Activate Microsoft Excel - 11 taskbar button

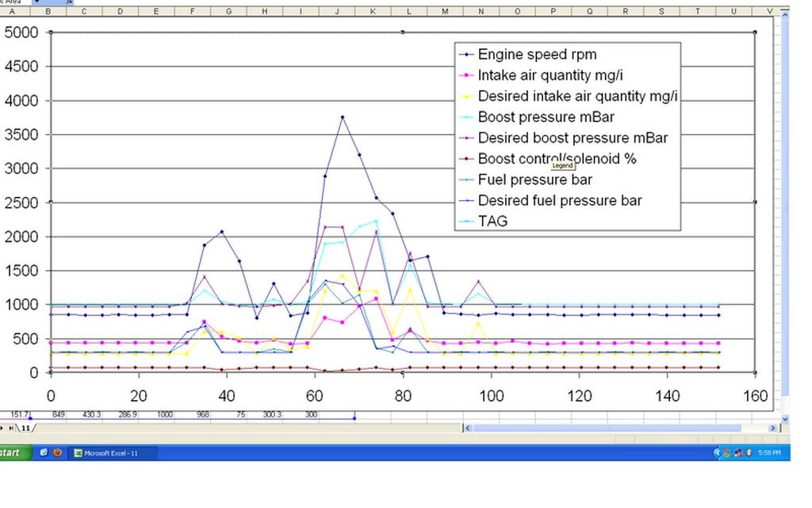click(113, 453)
